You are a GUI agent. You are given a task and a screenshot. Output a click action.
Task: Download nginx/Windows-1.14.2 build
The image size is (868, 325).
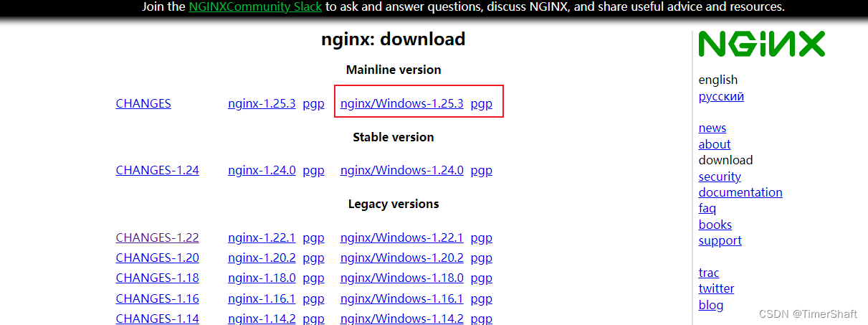pyautogui.click(x=402, y=318)
